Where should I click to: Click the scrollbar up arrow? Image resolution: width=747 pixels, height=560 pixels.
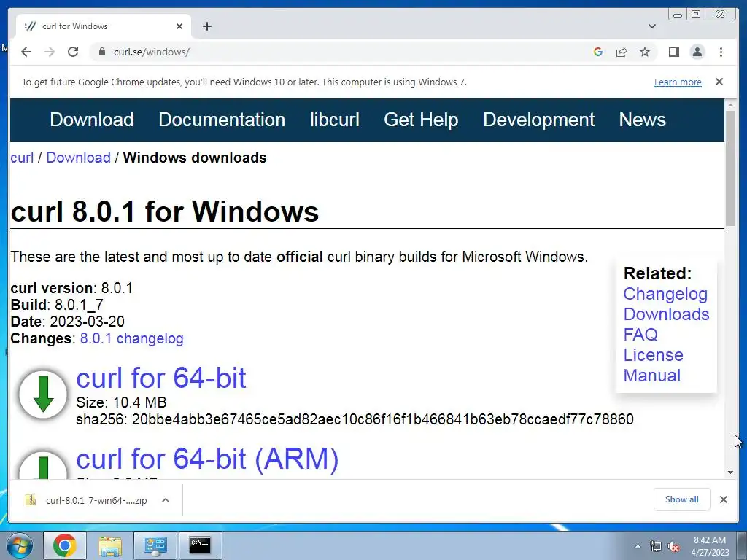pos(730,104)
